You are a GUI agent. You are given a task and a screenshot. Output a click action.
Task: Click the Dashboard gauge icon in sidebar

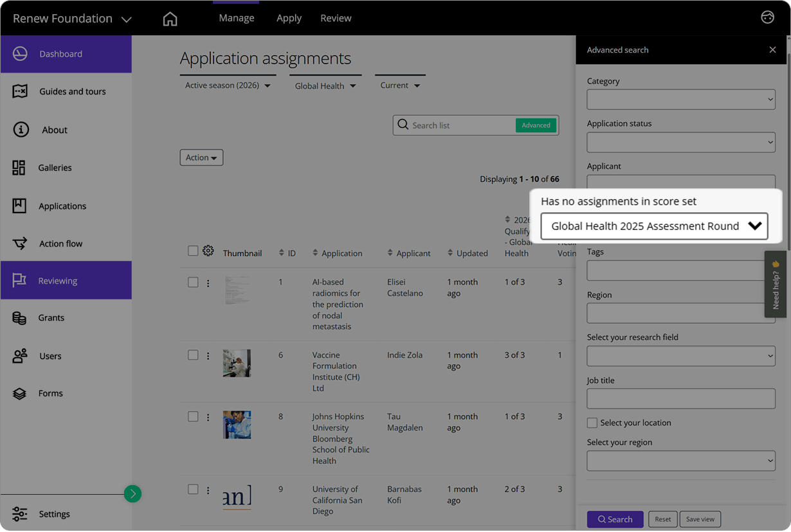pos(20,54)
